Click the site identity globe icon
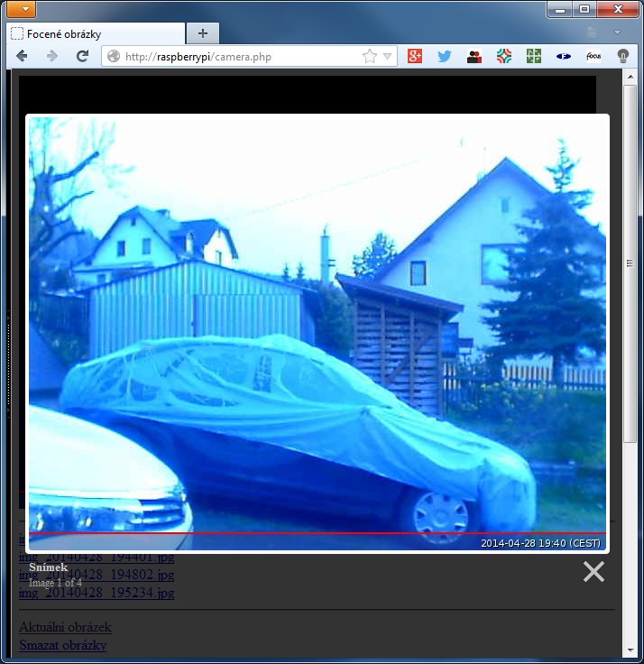The width and height of the screenshot is (644, 664). click(113, 56)
